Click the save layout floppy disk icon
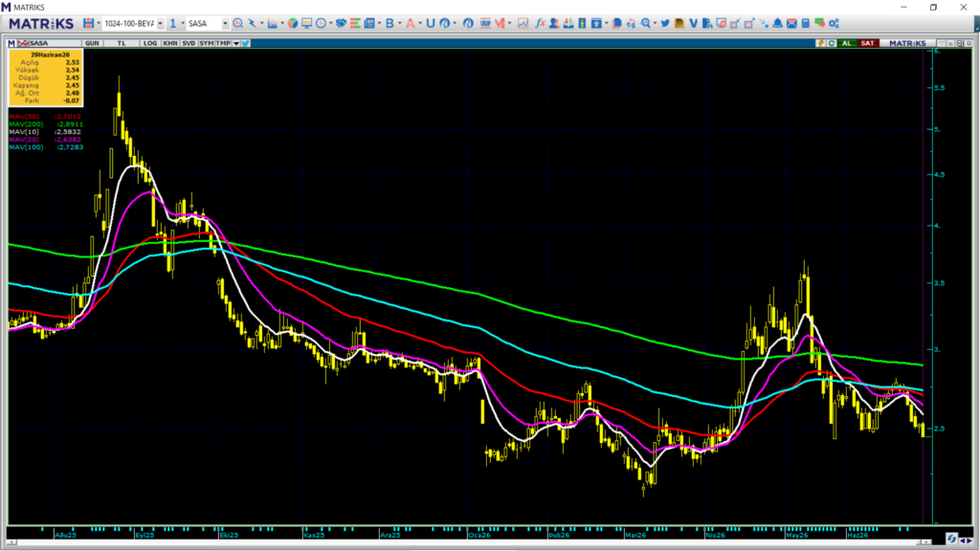The height and width of the screenshot is (551, 980). 88,23
